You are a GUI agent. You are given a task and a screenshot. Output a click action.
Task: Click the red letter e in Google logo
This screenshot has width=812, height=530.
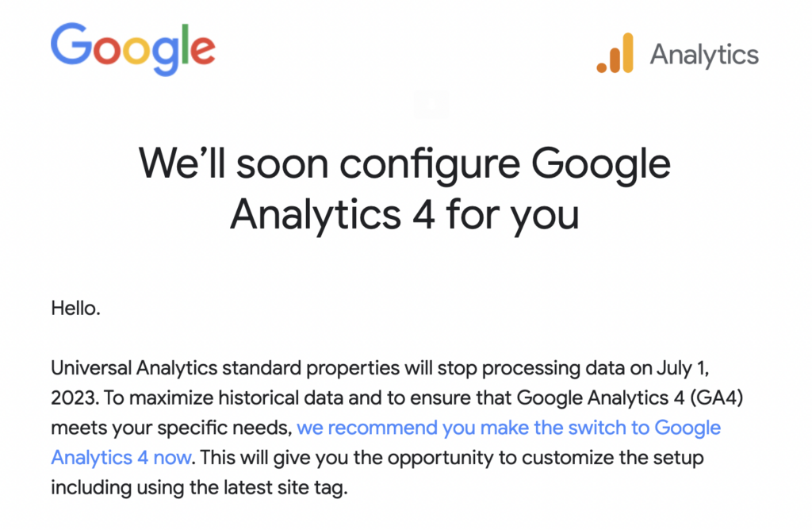click(x=202, y=50)
